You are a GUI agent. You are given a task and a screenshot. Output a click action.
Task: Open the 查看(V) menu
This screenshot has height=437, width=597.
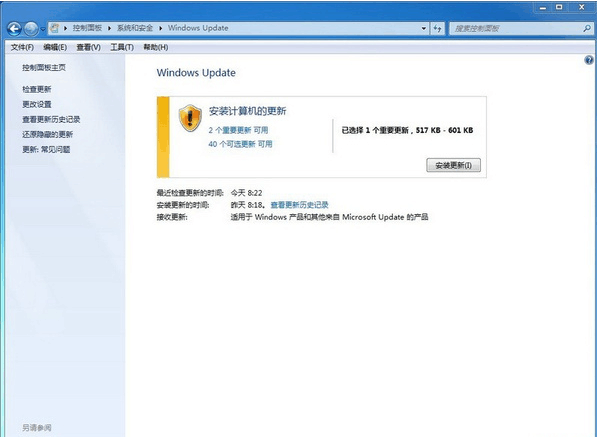88,47
